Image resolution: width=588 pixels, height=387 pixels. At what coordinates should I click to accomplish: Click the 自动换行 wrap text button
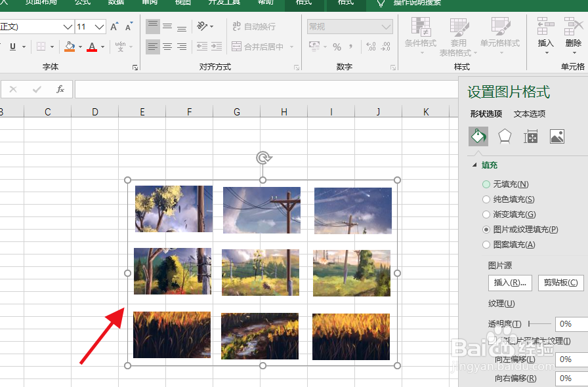254,26
